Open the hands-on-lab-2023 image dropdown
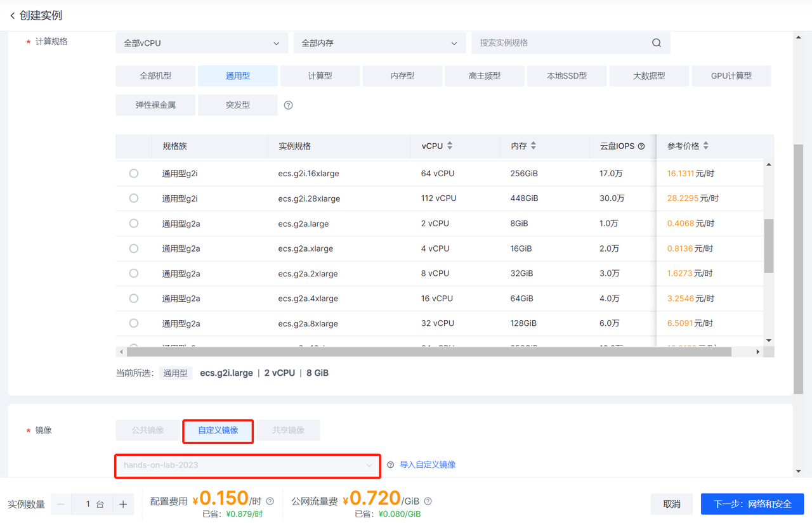Viewport: 812px width, 523px height. coord(247,465)
